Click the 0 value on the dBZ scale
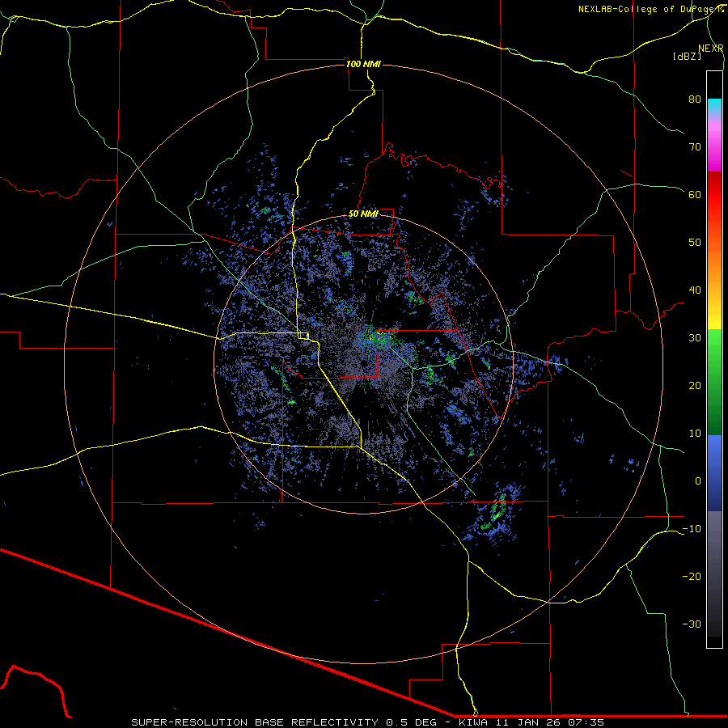The height and width of the screenshot is (728, 728). (698, 481)
